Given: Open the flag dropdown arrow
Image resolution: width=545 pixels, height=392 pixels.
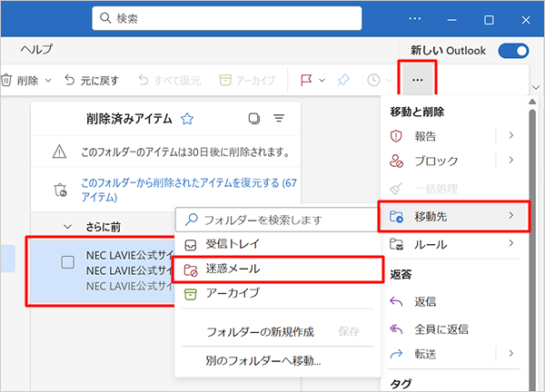Looking at the screenshot, I should point(322,81).
